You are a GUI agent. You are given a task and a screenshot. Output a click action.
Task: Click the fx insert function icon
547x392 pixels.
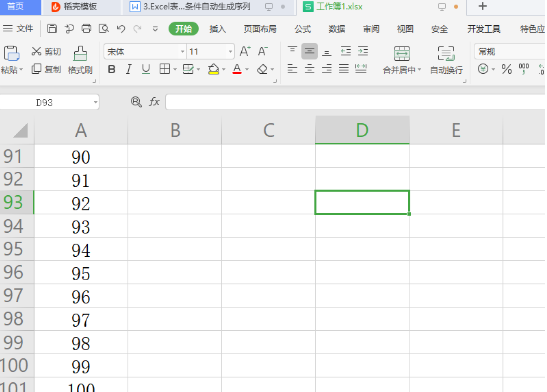click(x=154, y=102)
